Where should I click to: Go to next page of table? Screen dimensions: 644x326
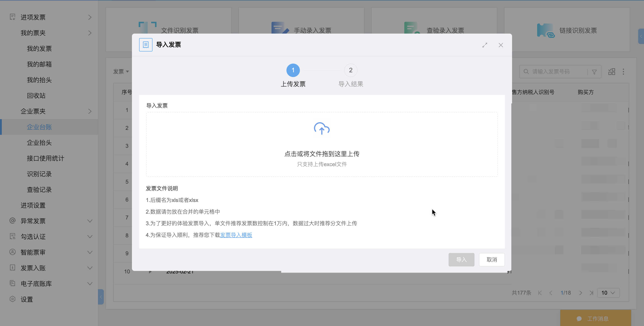(580, 293)
